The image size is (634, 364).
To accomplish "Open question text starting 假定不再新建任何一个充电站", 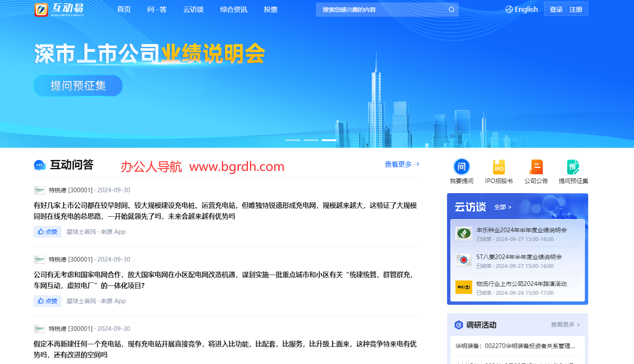I will (x=225, y=349).
